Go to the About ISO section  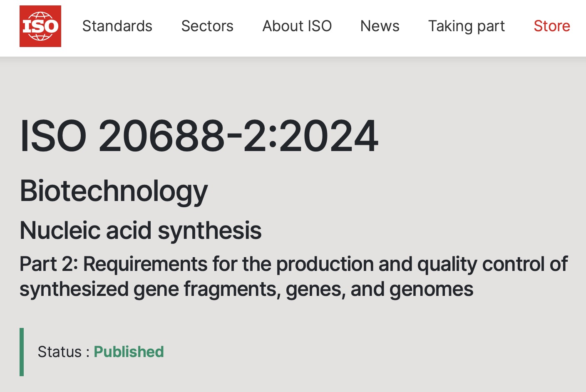point(297,26)
